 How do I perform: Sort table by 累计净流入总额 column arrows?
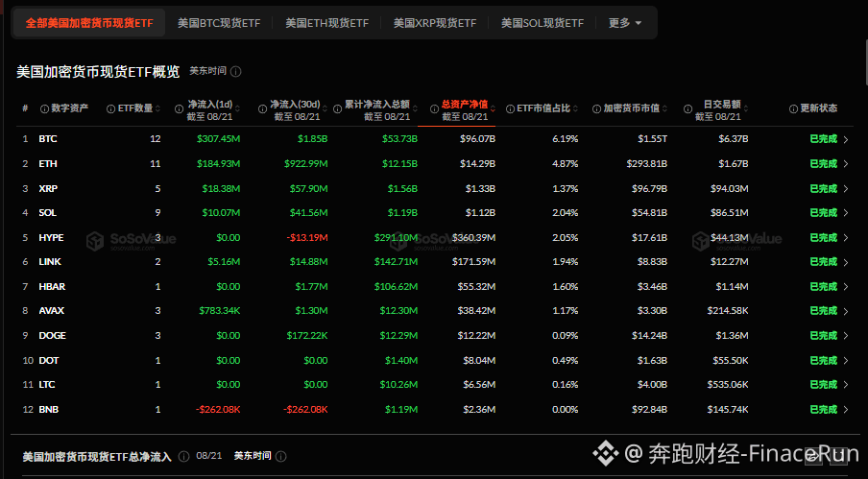click(415, 108)
